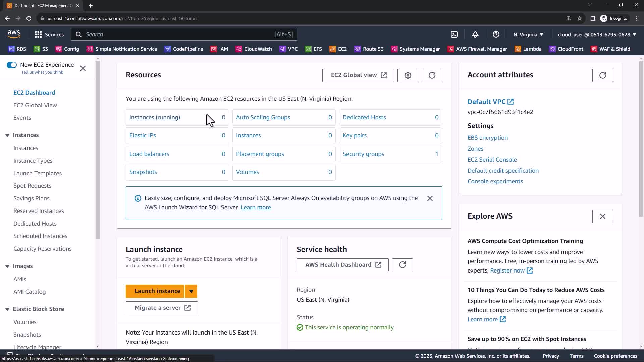This screenshot has height=362, width=644.
Task: Click the notifications bell icon
Action: click(x=475, y=34)
